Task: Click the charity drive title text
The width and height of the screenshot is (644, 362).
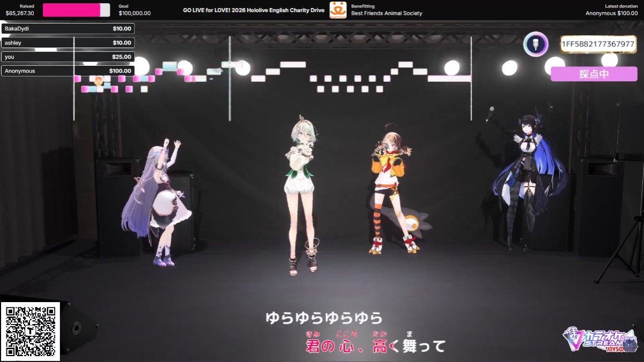Action: (x=253, y=10)
